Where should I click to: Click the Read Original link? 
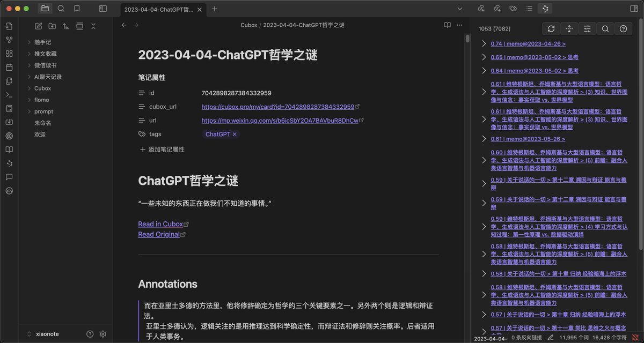pyautogui.click(x=159, y=234)
